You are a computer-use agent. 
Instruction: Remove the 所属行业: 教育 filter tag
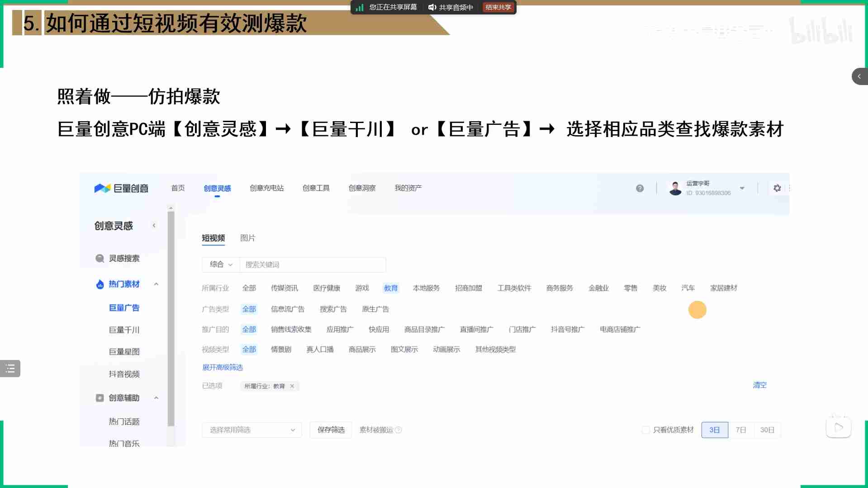pos(292,386)
